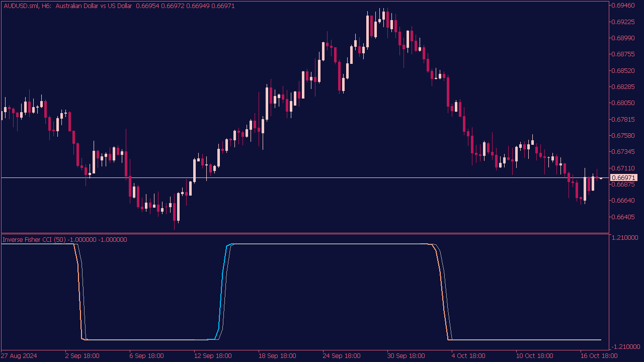Click price axis label 0.68520
Screen dimensions: 644x362
623,70
